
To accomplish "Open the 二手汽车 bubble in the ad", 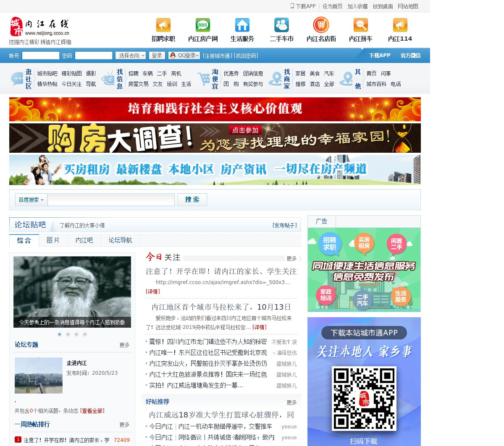I will click(362, 300).
